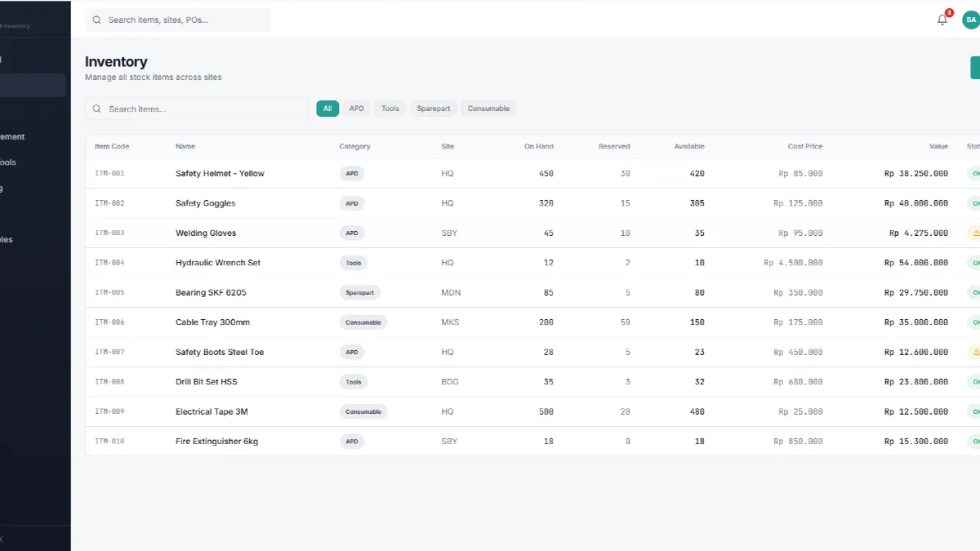Click value Rp 54.000.000 in Hydraulic Wrench row

(916, 263)
